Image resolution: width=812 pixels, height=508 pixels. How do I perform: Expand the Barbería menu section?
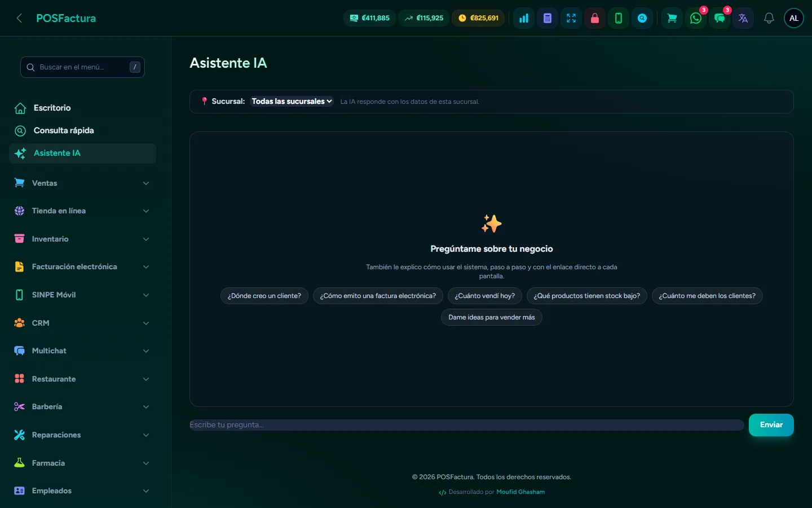(82, 407)
